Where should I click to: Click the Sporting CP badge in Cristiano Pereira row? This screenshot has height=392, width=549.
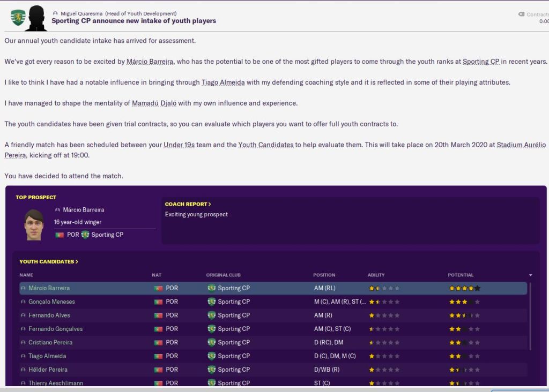click(212, 342)
